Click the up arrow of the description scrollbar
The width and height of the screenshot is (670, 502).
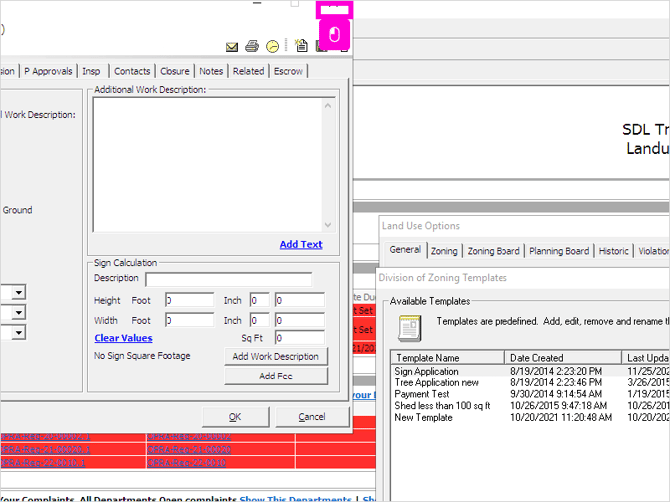(328, 106)
